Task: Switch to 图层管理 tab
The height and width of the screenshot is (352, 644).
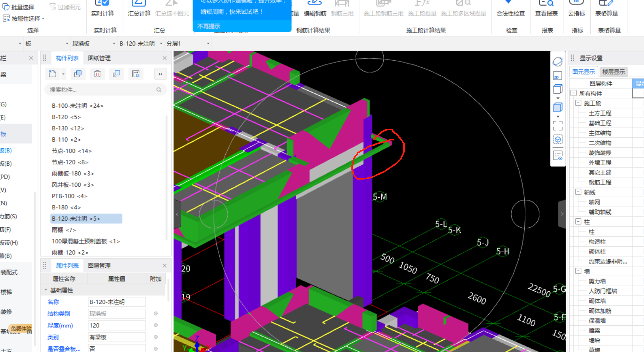Action: [x=99, y=265]
